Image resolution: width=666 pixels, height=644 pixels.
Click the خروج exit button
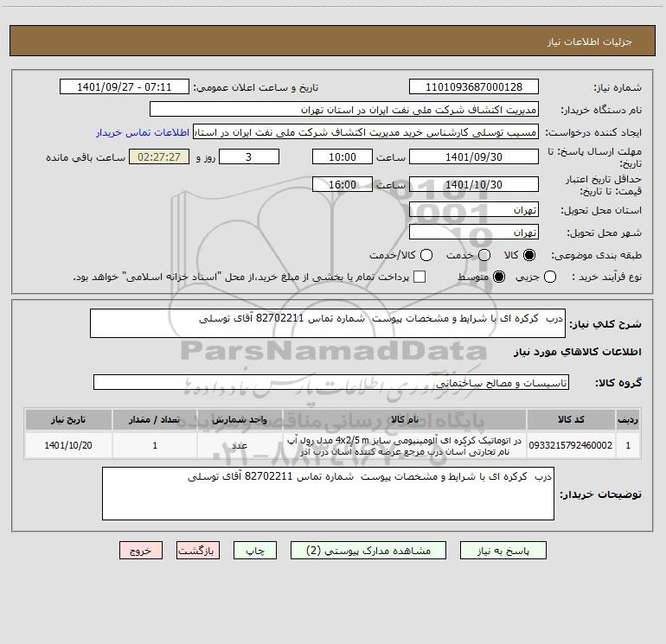pyautogui.click(x=141, y=550)
